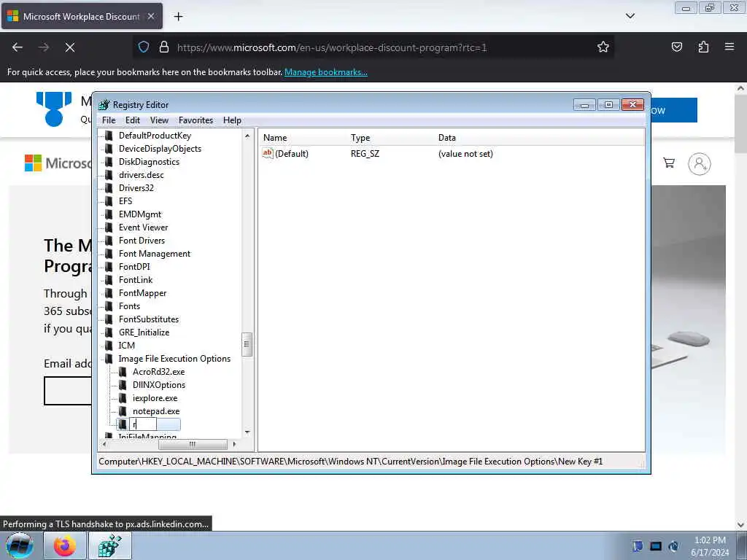Open the Firefox extensions icon
The width and height of the screenshot is (747, 560).
[x=703, y=47]
